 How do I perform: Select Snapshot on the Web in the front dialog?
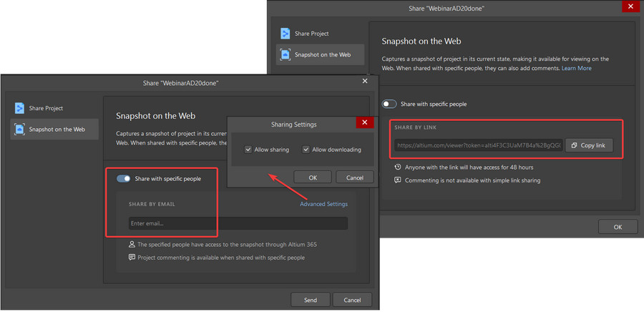click(54, 130)
